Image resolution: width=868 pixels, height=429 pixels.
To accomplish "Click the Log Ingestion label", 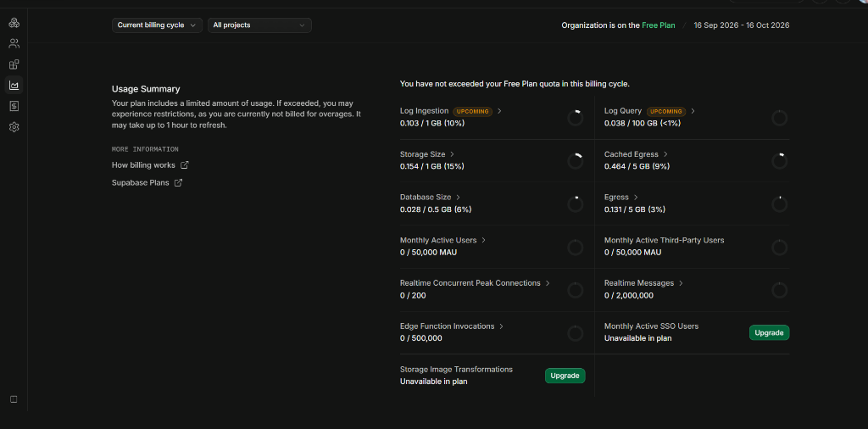I will click(424, 111).
